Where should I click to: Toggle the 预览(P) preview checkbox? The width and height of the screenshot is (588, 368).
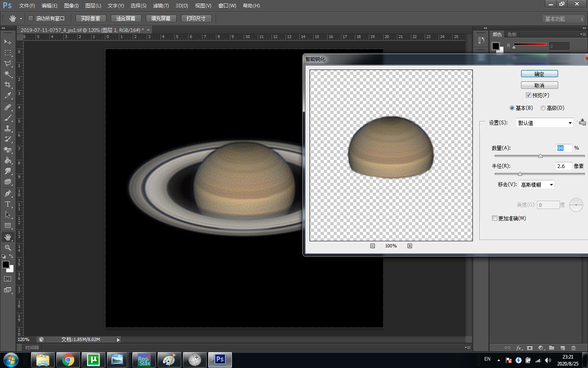pos(528,95)
